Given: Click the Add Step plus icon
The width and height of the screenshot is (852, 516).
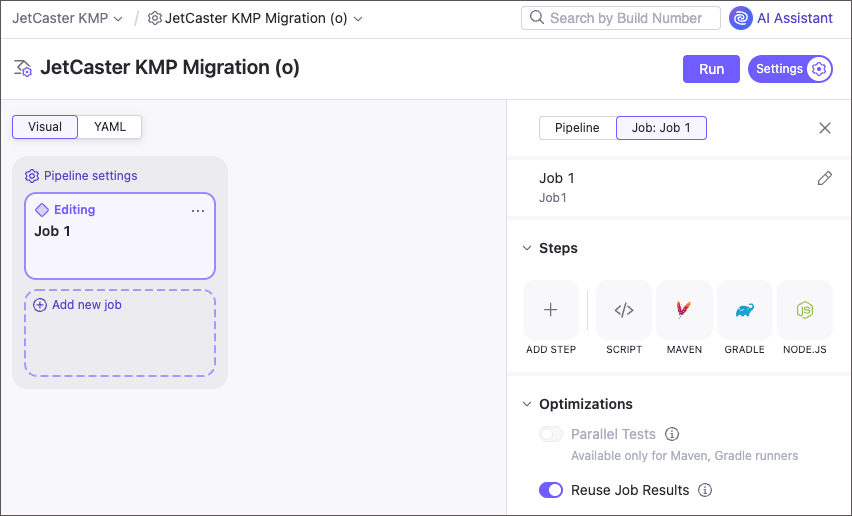Looking at the screenshot, I should tap(551, 310).
